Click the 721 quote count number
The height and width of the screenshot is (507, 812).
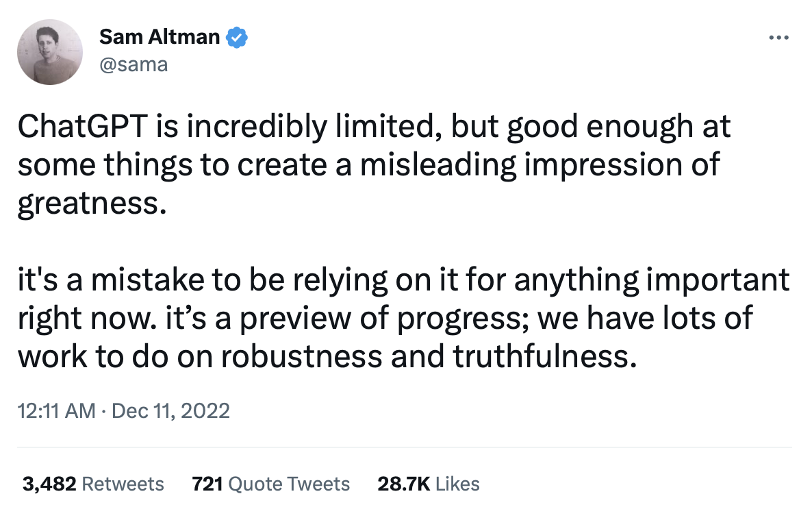pyautogui.click(x=207, y=484)
